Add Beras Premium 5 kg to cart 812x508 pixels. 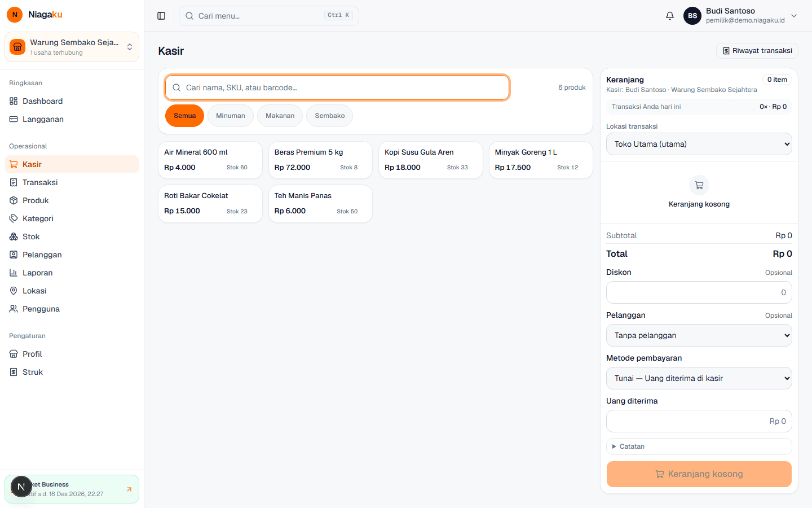point(320,160)
